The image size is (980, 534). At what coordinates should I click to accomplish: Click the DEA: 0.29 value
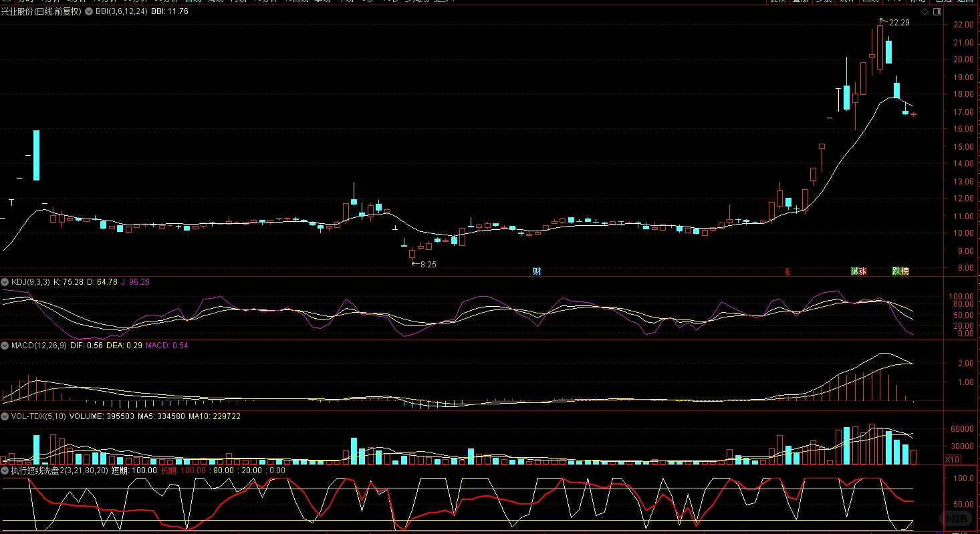click(124, 346)
